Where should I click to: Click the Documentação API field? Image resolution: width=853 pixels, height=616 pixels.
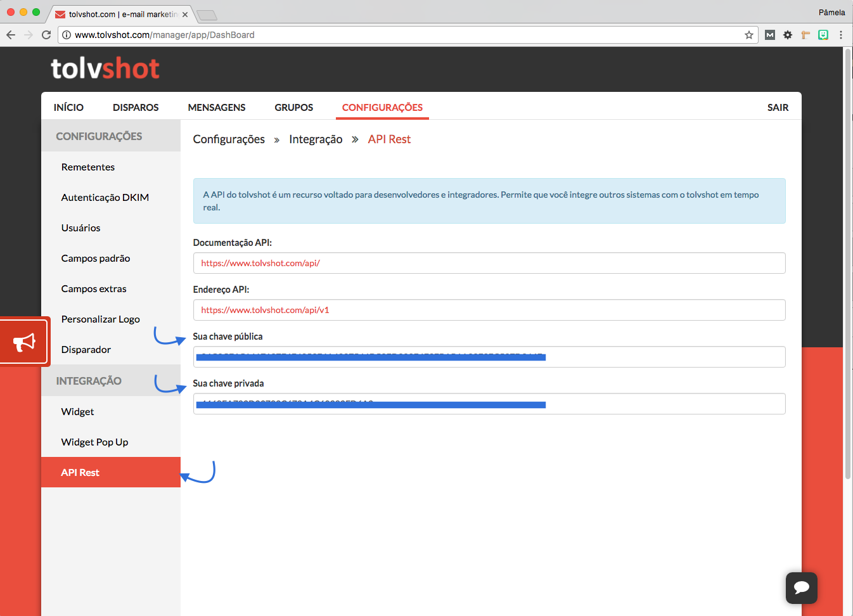click(x=489, y=263)
